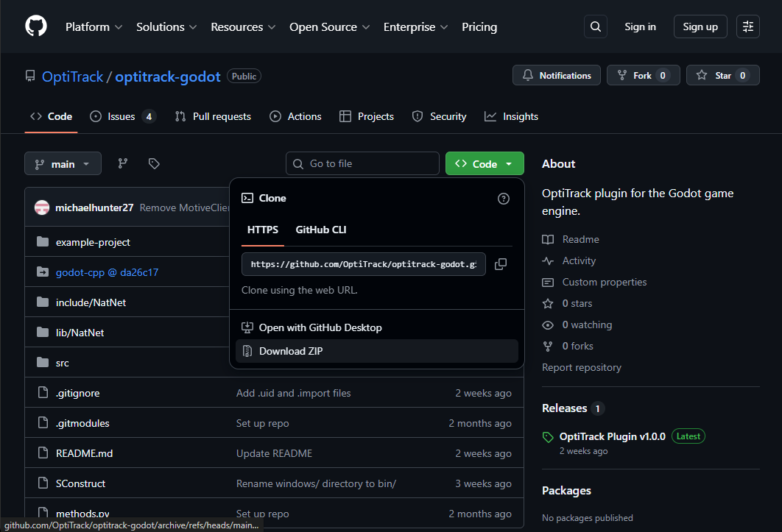The height and width of the screenshot is (532, 782).
Task: Click the file icon beside .gitignore
Action: (43, 393)
